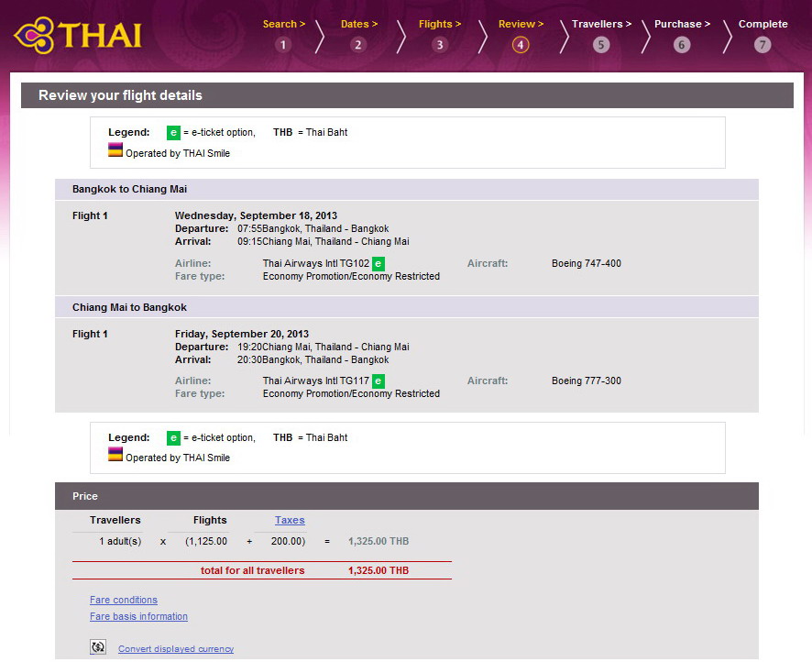This screenshot has width=812, height=662.
Task: Click the 'Flights' column header in Price
Action: (210, 520)
